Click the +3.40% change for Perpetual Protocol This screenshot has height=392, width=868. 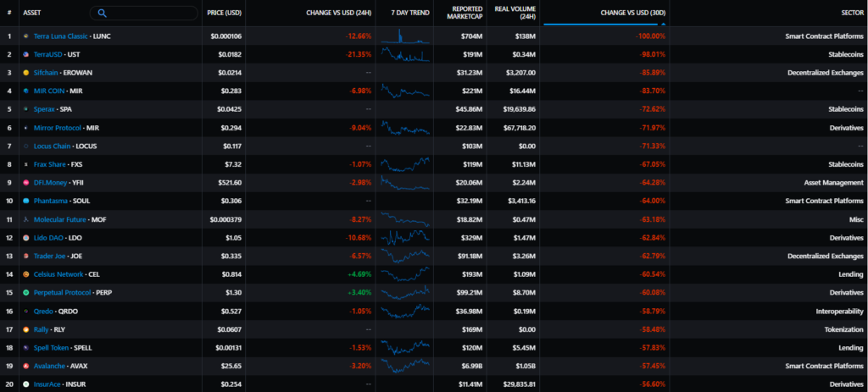coord(359,292)
